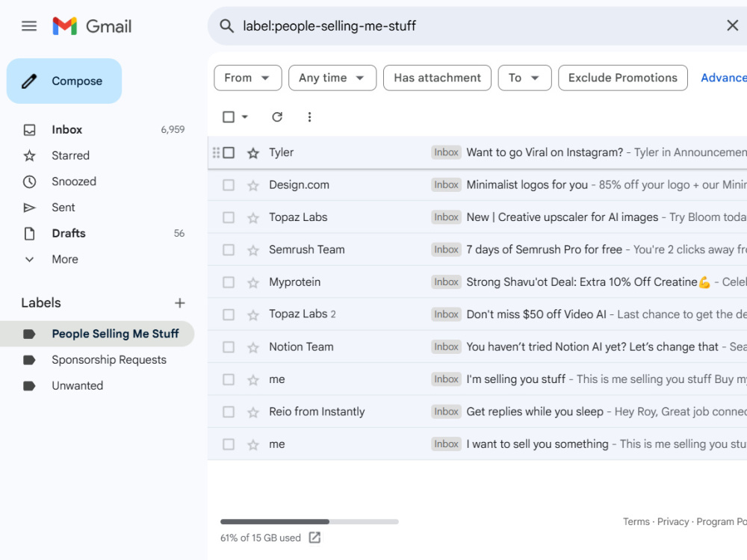Select the Myprotein email checkbox

pyautogui.click(x=229, y=282)
